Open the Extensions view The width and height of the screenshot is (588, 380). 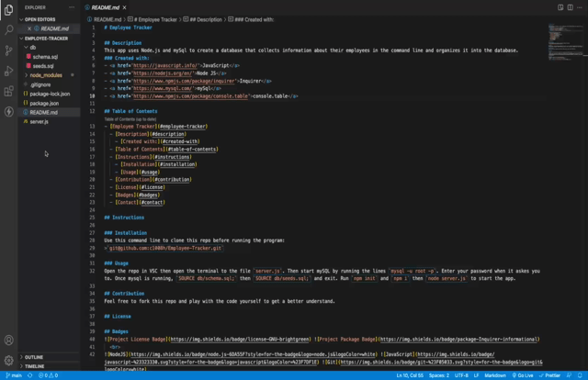8,91
